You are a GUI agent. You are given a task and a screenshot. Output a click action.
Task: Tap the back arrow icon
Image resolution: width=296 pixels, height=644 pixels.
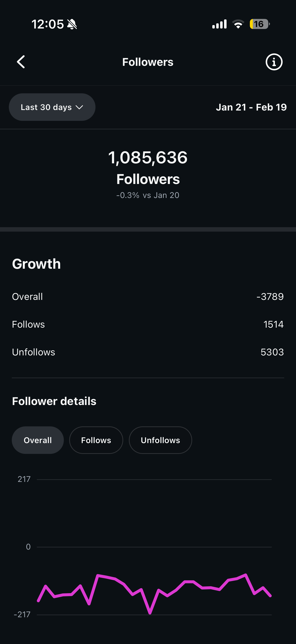[21, 62]
